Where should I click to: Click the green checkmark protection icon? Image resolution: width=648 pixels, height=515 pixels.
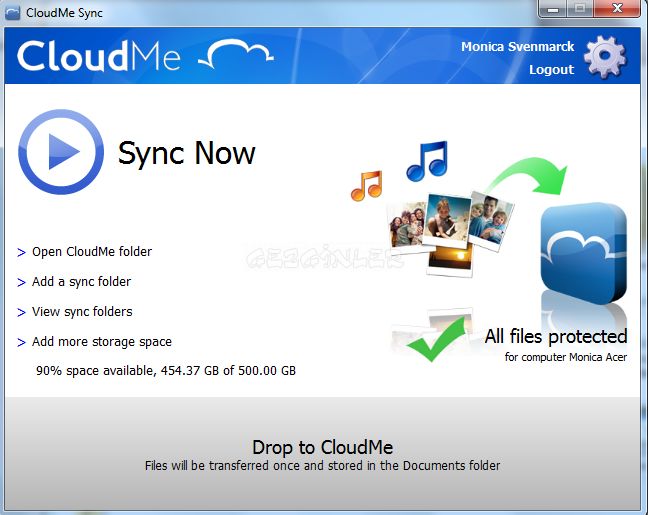pyautogui.click(x=436, y=338)
